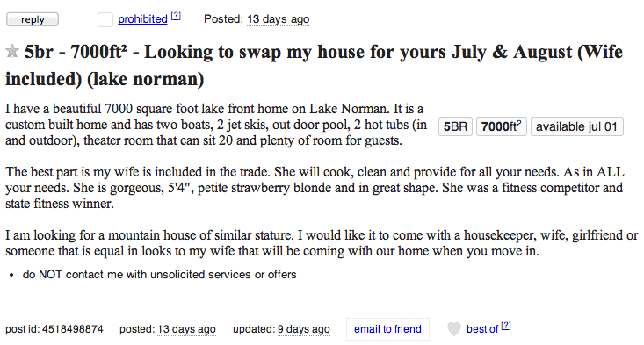Click the available jul 01 tag
The width and height of the screenshot is (644, 345).
coord(576,126)
